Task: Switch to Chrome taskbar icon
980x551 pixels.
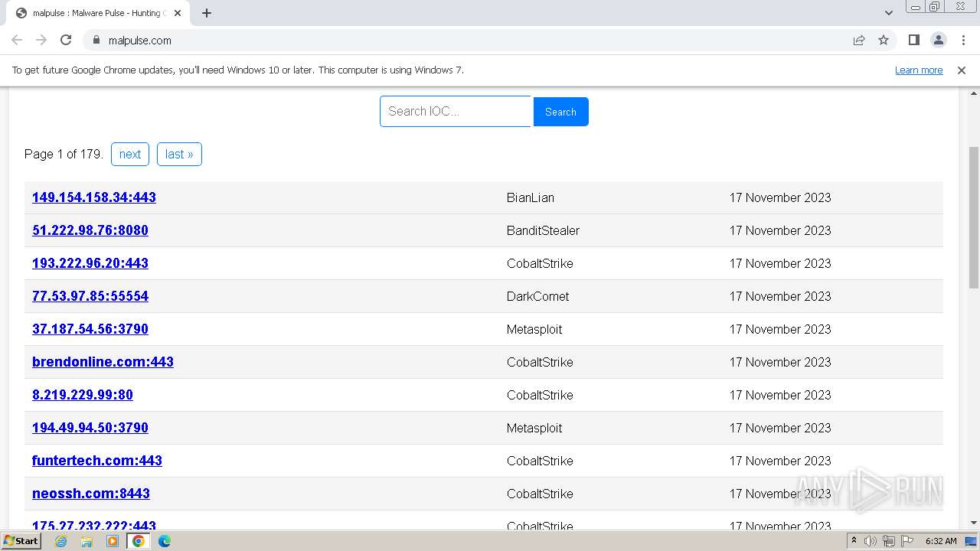Action: (138, 541)
